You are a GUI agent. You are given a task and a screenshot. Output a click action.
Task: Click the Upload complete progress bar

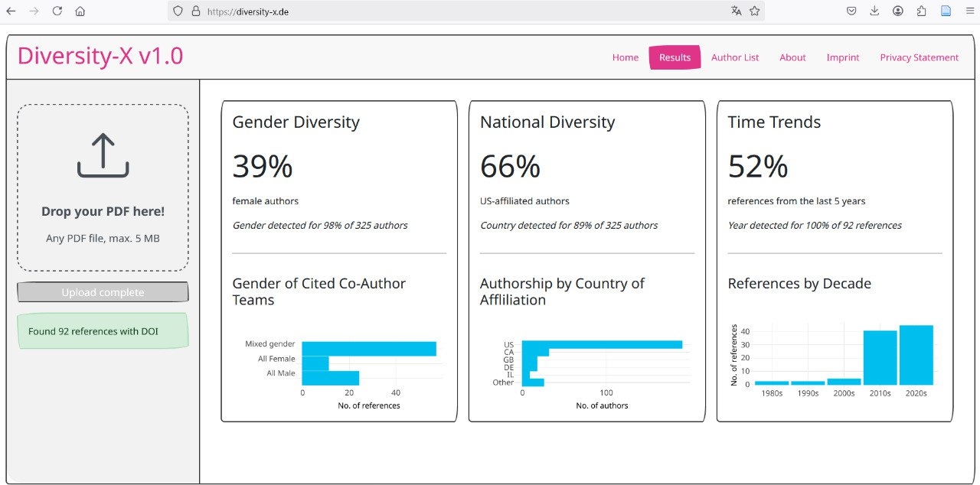tap(103, 292)
